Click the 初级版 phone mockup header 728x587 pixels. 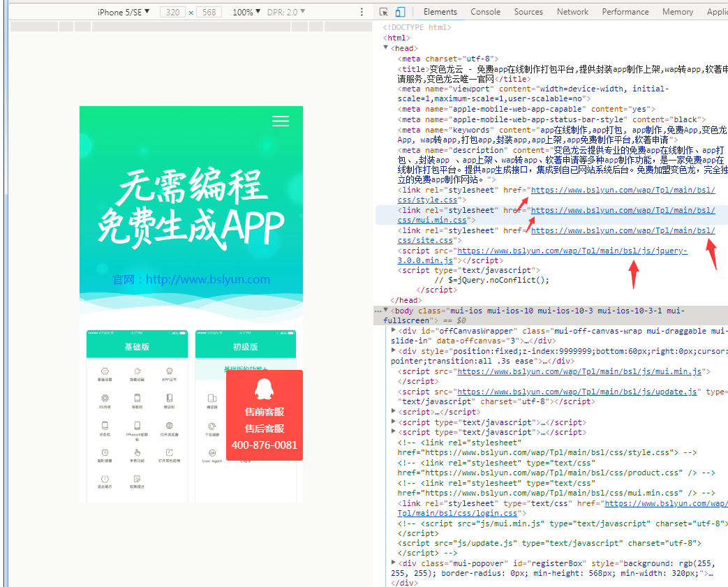[245, 347]
